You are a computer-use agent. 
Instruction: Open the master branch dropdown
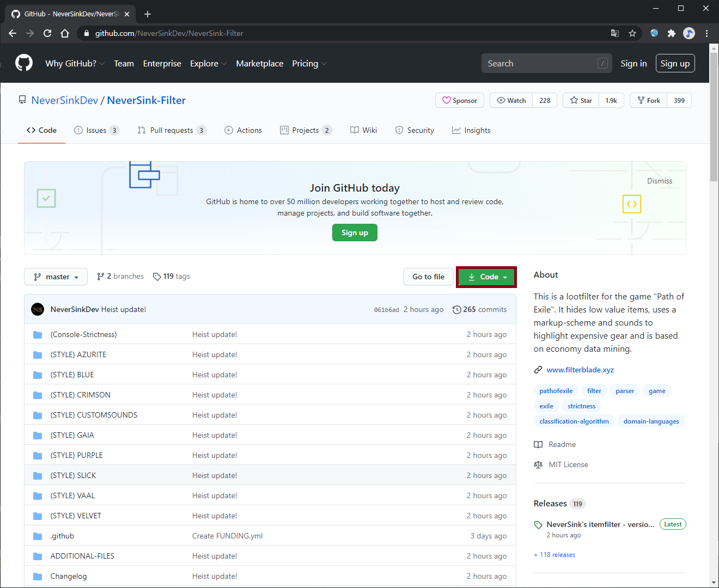coord(56,277)
